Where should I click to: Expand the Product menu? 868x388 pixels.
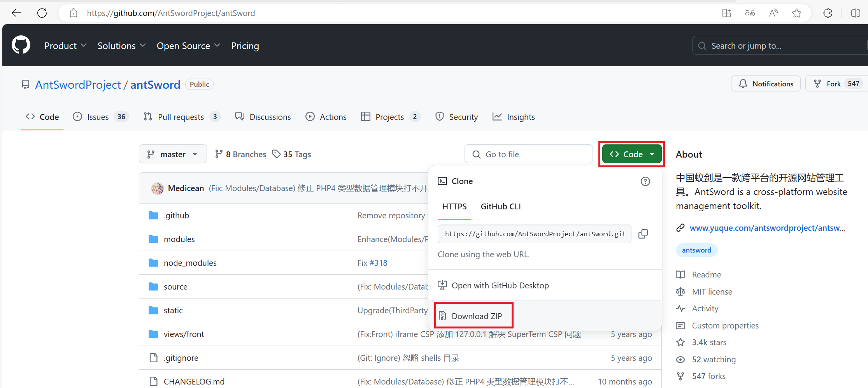pyautogui.click(x=65, y=46)
